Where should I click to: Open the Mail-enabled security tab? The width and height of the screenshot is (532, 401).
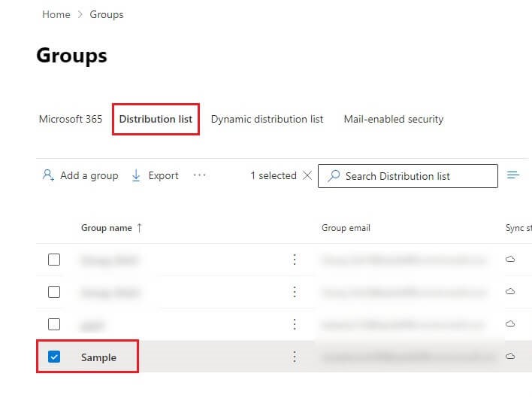(x=393, y=119)
